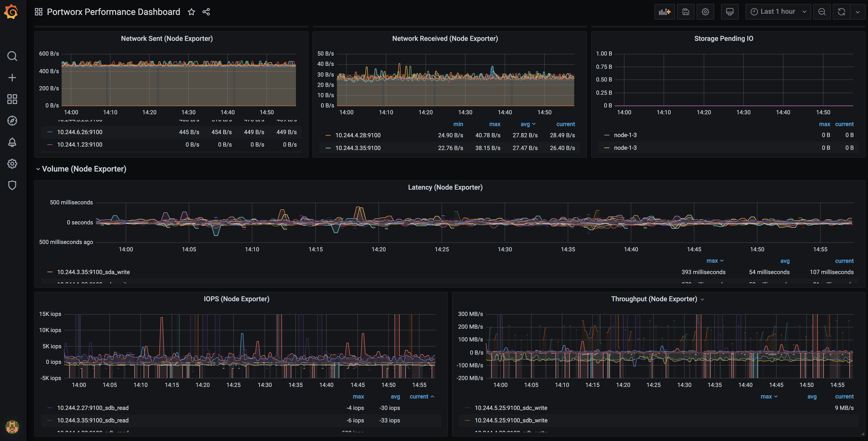Open Network Sent (Node Exporter) panel title
The height and width of the screenshot is (441, 868).
tap(167, 38)
